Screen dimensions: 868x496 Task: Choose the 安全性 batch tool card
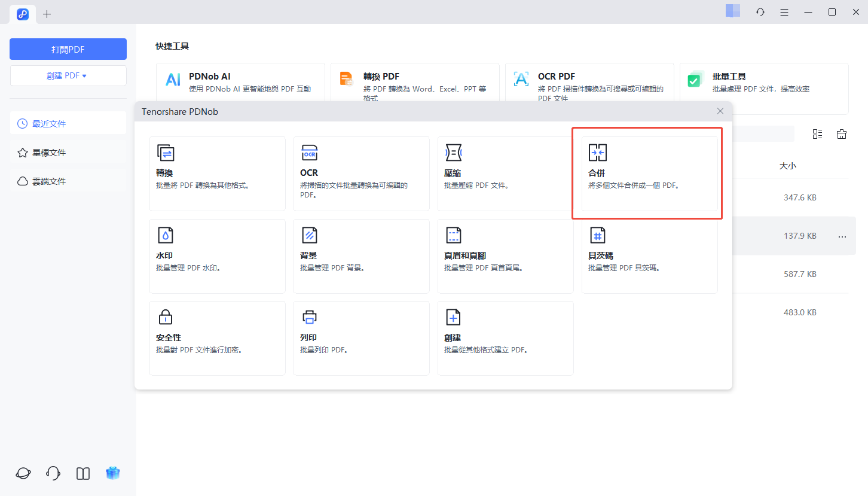pos(218,338)
